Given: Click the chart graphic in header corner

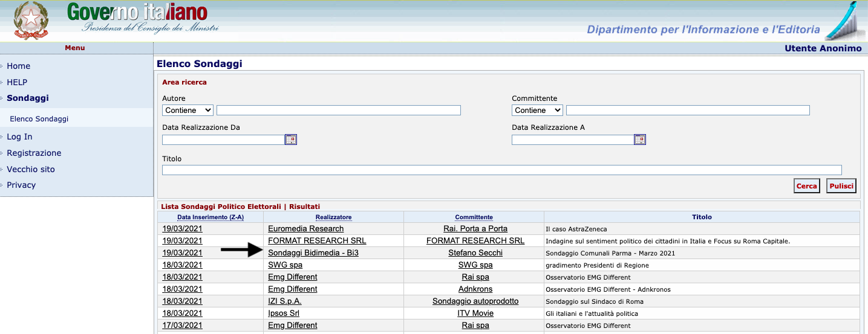Looking at the screenshot, I should [846, 21].
